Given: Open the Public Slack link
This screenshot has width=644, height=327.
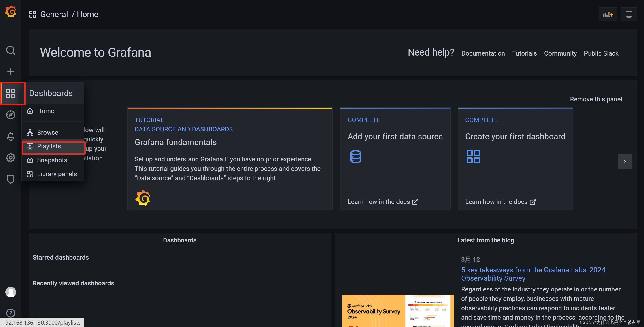Looking at the screenshot, I should tap(601, 53).
